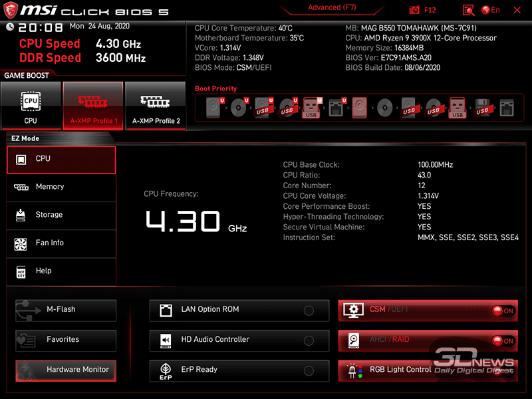Click the DDR Speed 3600 MHz readout

(x=82, y=58)
